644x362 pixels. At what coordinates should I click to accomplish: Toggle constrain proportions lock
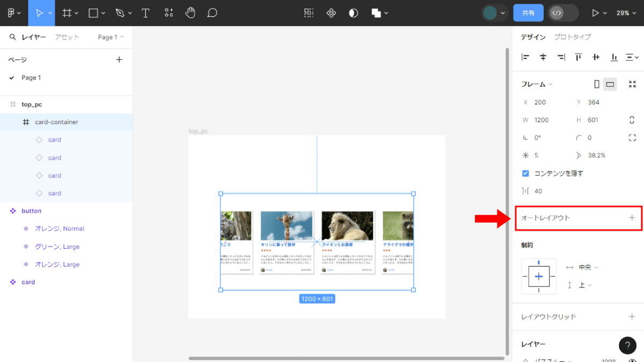(632, 120)
